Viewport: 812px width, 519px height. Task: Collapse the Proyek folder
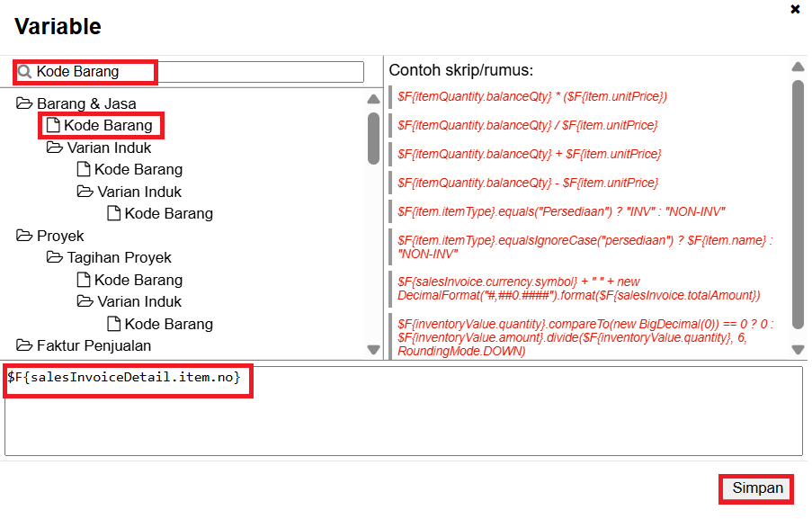point(23,236)
